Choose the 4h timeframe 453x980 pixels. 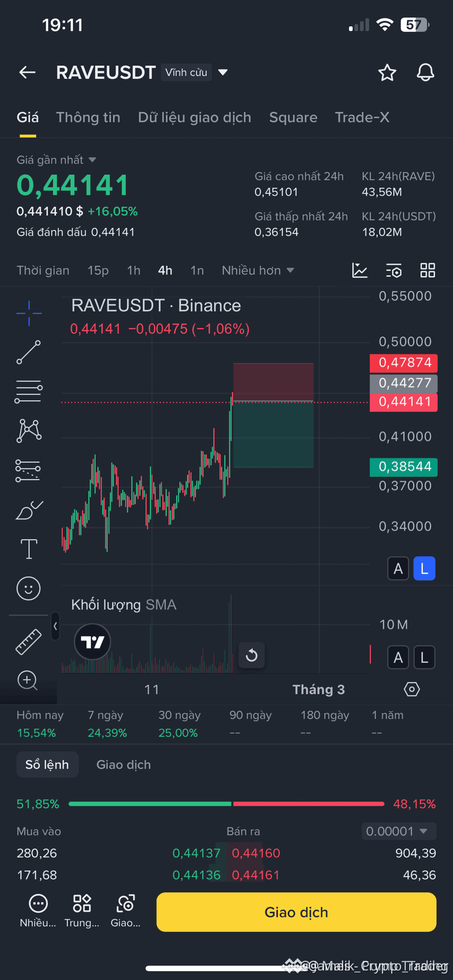point(165,270)
